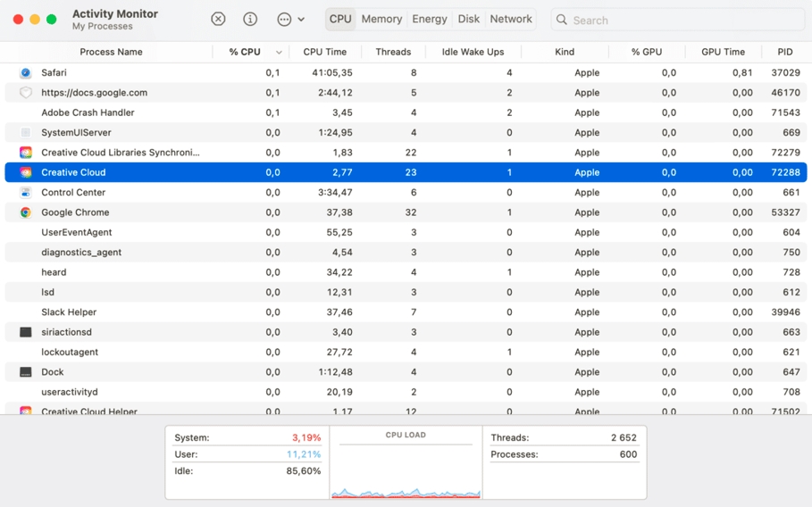
Task: Show the Network tab
Action: point(511,19)
